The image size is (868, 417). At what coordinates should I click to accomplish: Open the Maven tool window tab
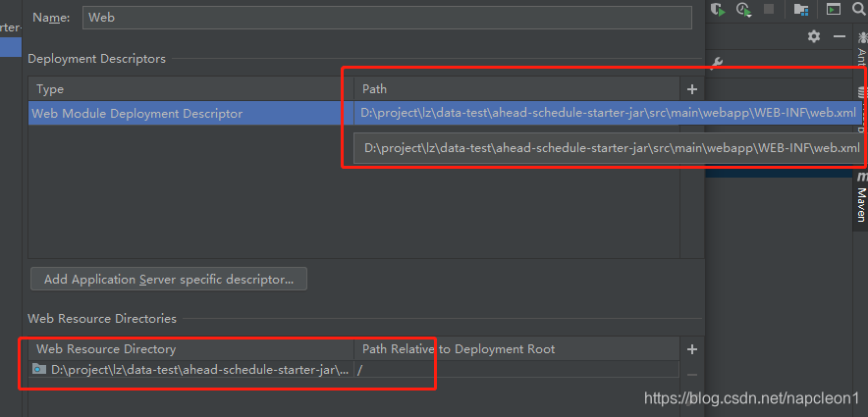coord(861,198)
